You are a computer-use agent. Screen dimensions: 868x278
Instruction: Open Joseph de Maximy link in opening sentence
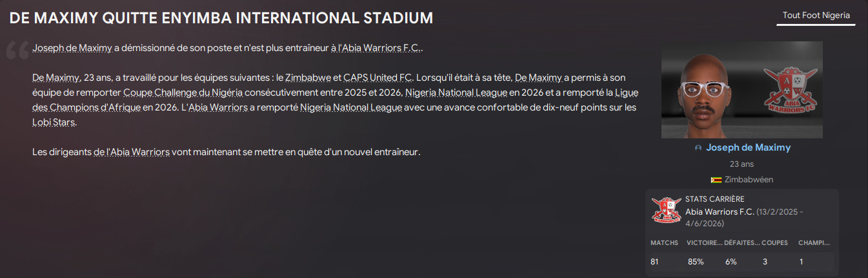point(72,48)
